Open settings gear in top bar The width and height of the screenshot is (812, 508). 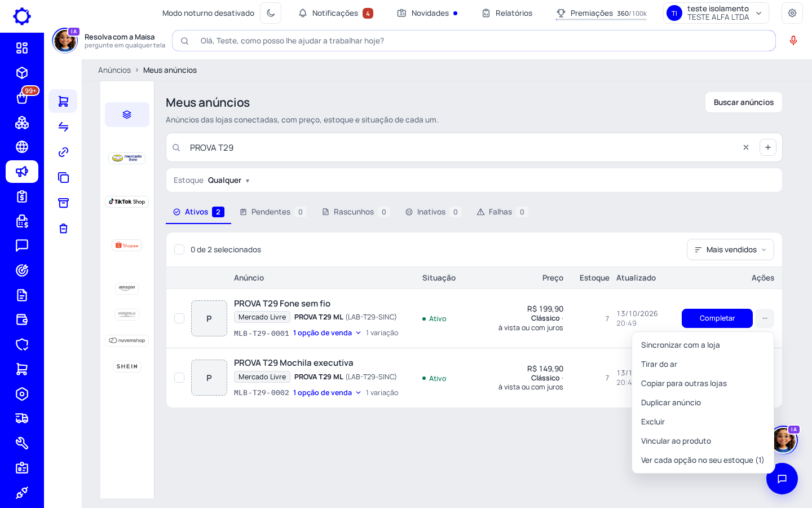coord(792,13)
